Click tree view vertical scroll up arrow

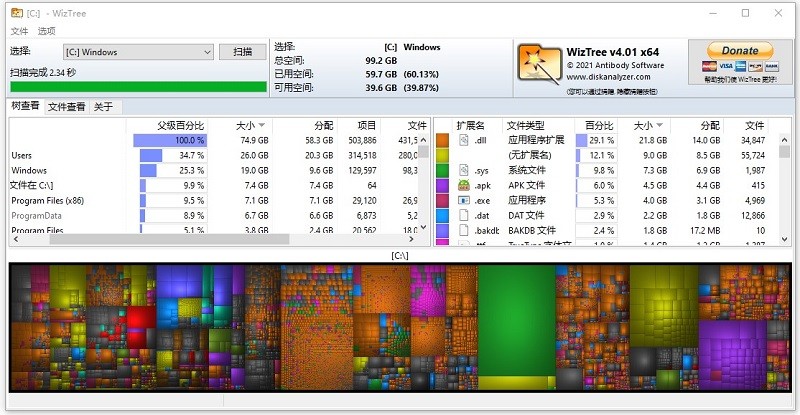[423, 140]
